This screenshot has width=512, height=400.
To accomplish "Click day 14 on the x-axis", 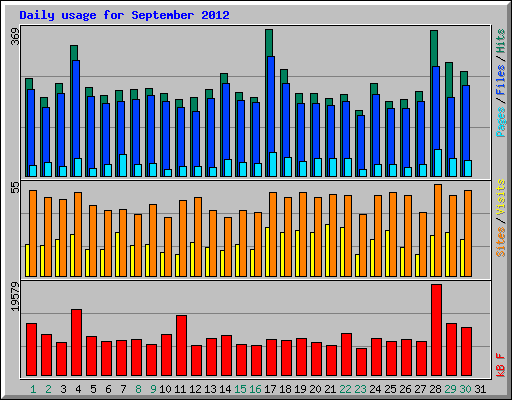I will point(225,389).
